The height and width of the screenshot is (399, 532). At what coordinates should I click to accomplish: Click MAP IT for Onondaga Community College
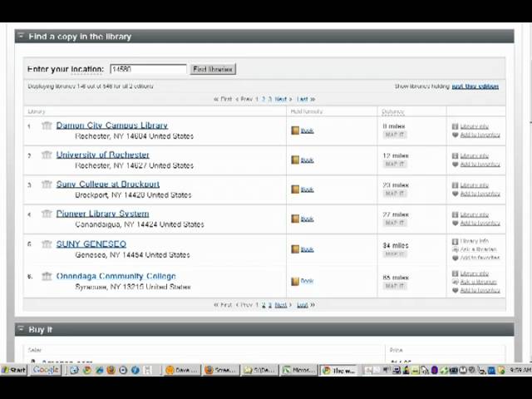395,286
